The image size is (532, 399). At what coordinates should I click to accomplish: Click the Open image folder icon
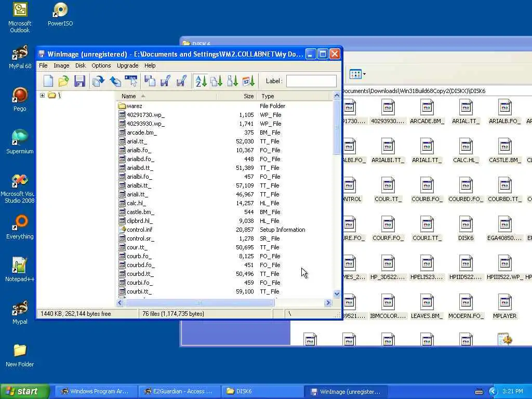tap(63, 81)
